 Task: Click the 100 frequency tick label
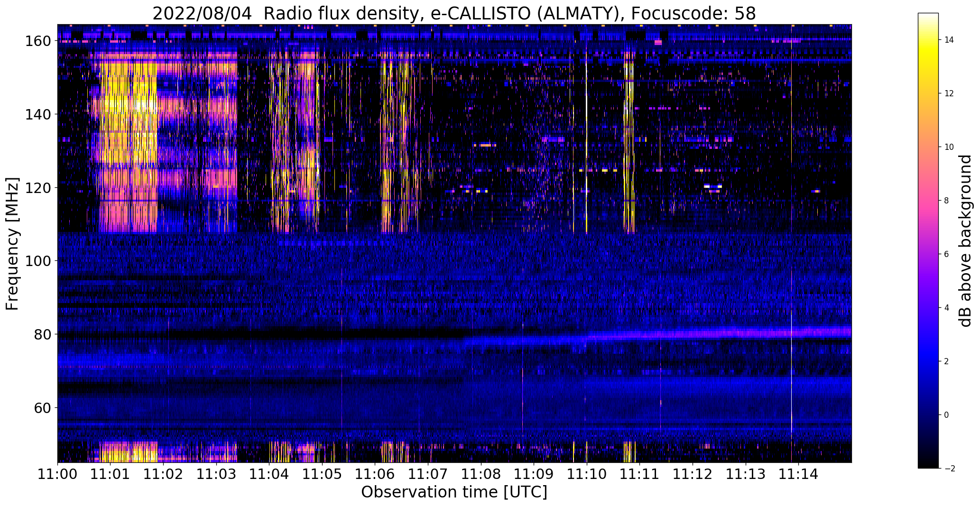38,261
